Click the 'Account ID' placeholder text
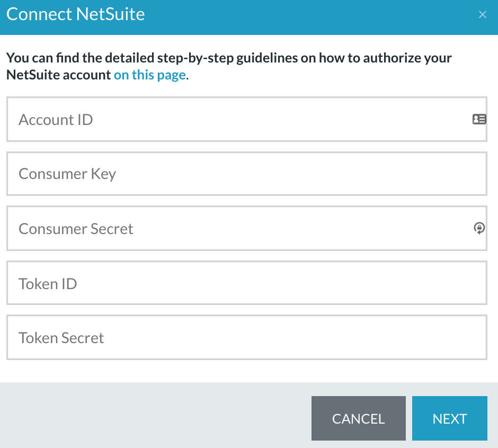Image resolution: width=498 pixels, height=448 pixels. pos(56,120)
